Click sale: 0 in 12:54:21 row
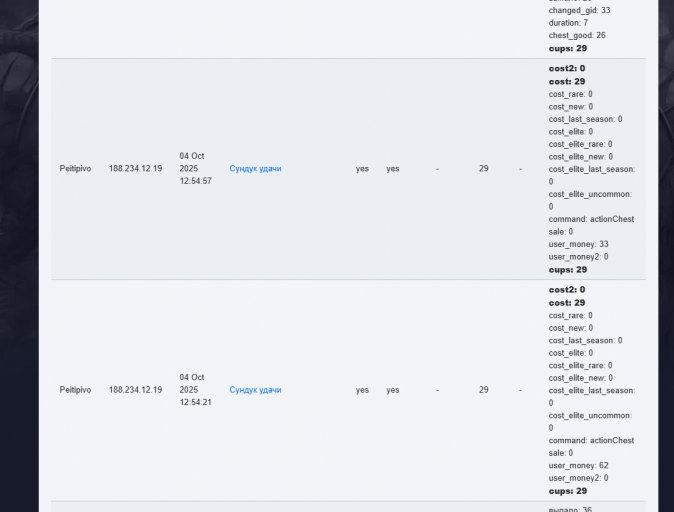This screenshot has height=512, width=674. point(561,453)
